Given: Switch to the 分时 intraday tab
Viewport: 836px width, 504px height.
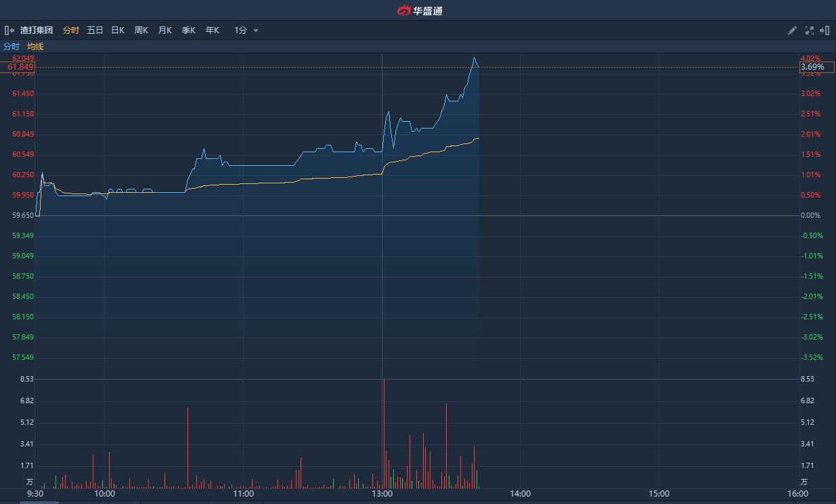Looking at the screenshot, I should pyautogui.click(x=70, y=30).
